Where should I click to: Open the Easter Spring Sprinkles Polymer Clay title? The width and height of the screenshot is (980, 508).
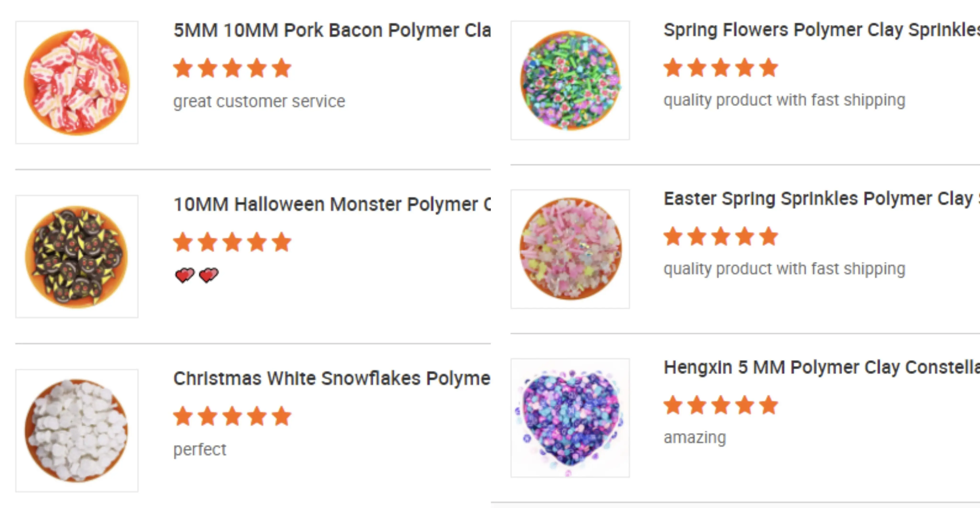[x=821, y=199]
